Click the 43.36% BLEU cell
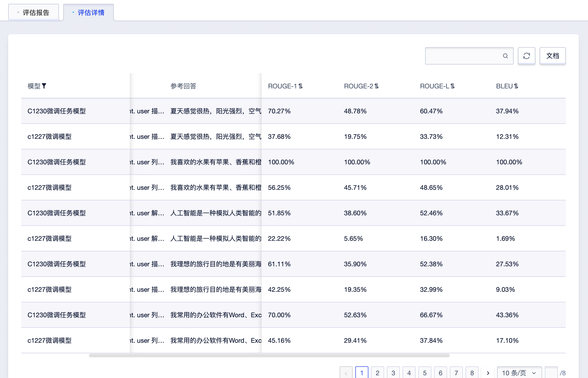588x378 pixels. click(x=507, y=315)
